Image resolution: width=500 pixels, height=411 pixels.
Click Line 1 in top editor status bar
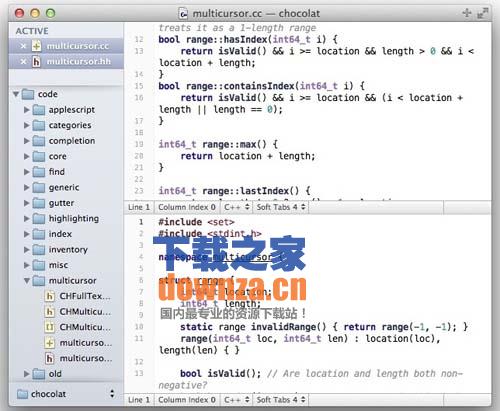(139, 207)
